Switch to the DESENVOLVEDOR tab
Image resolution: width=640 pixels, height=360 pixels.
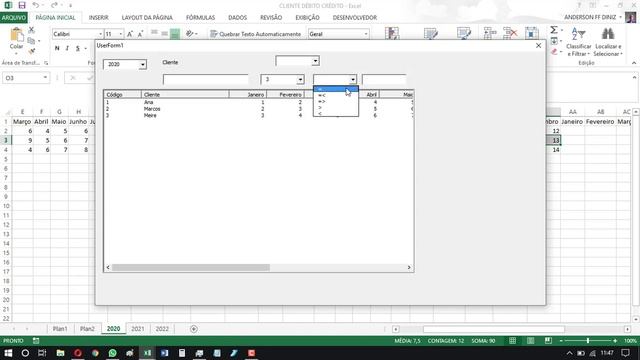point(355,18)
